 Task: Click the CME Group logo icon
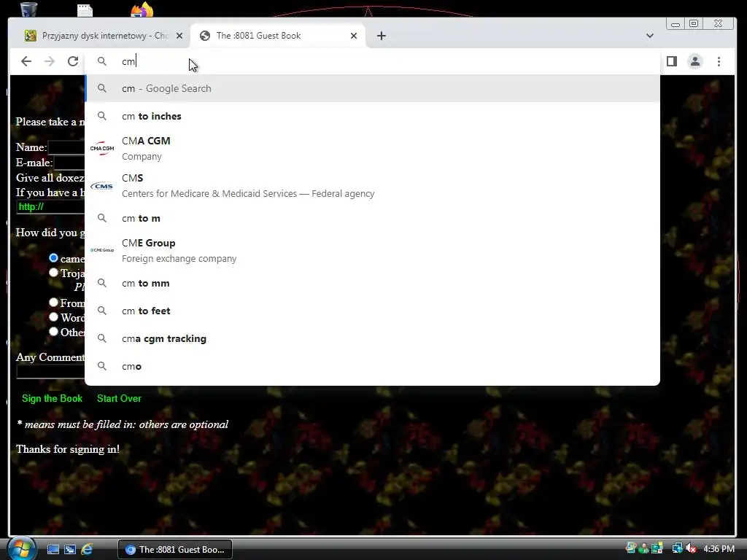102,250
